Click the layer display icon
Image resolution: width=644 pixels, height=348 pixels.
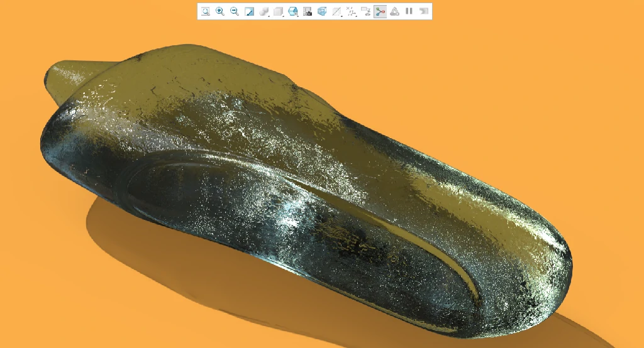[x=365, y=11]
